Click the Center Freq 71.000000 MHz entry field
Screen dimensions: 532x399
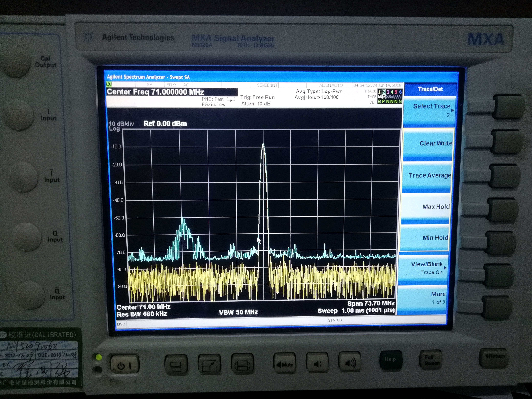click(x=172, y=92)
